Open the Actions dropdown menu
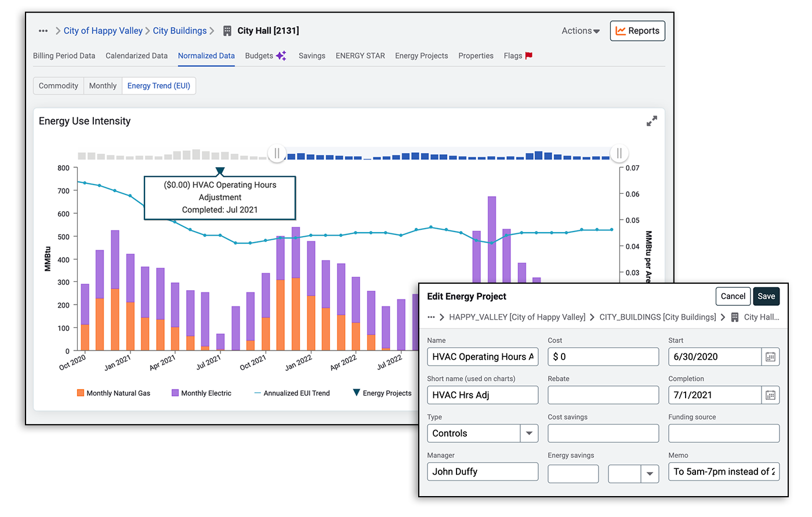Image resolution: width=812 pixels, height=517 pixels. point(580,31)
